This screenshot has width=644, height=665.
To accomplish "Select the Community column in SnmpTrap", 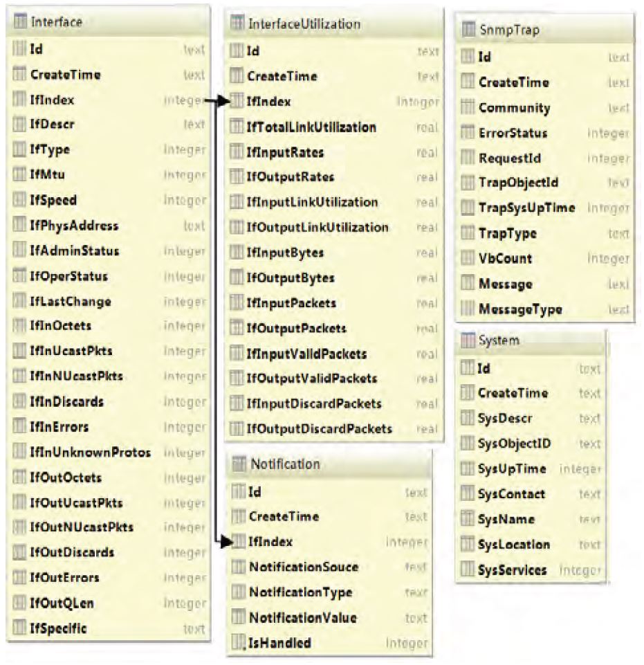I will coord(514,108).
